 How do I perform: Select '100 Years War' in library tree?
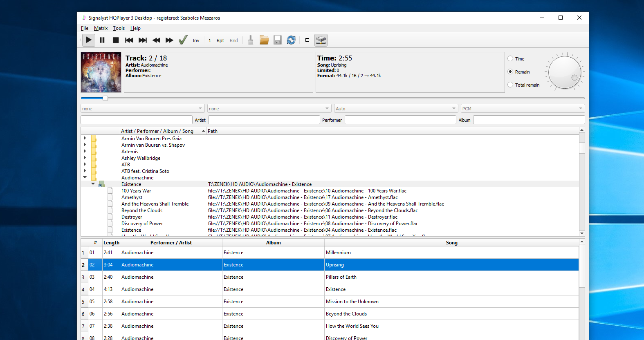(x=136, y=191)
